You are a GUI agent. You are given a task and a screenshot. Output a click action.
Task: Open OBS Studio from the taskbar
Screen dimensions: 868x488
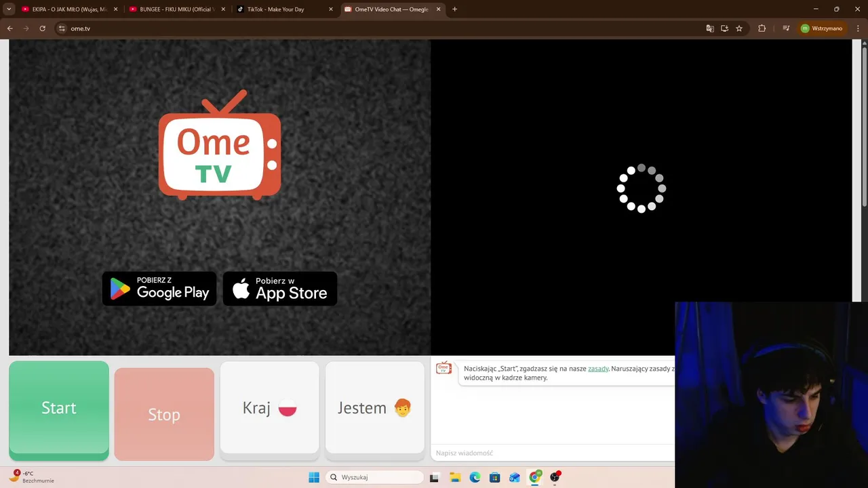(x=555, y=477)
